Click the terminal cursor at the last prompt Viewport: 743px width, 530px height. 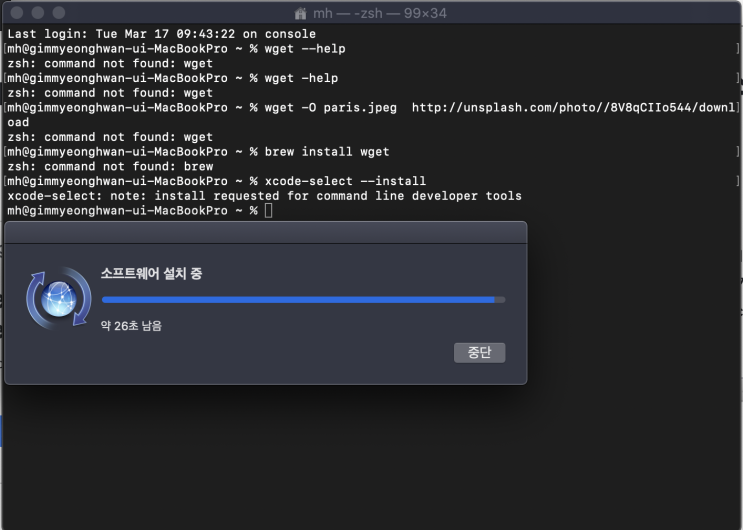[269, 210]
